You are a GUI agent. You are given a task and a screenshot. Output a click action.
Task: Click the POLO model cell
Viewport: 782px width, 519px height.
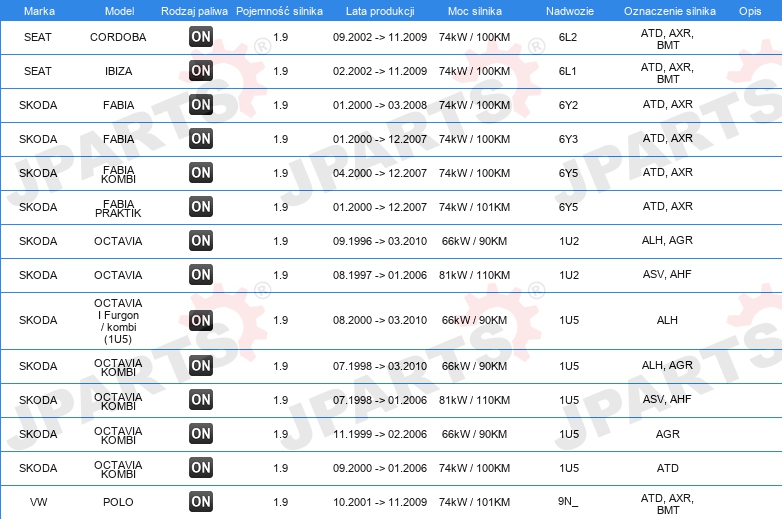coord(118,502)
